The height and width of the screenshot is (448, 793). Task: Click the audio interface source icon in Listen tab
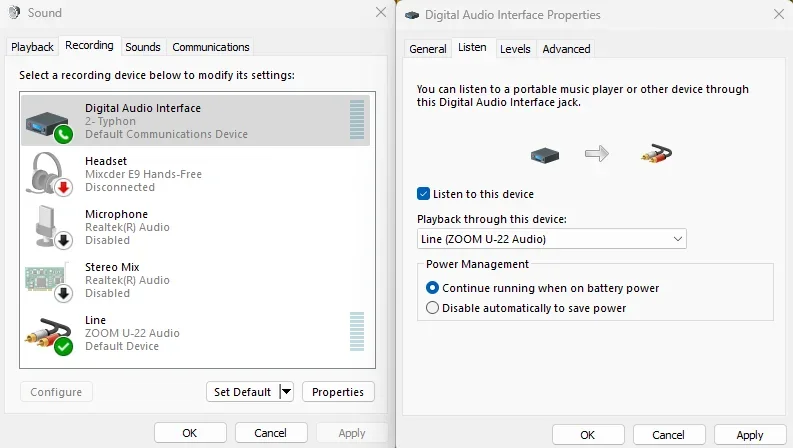(544, 154)
